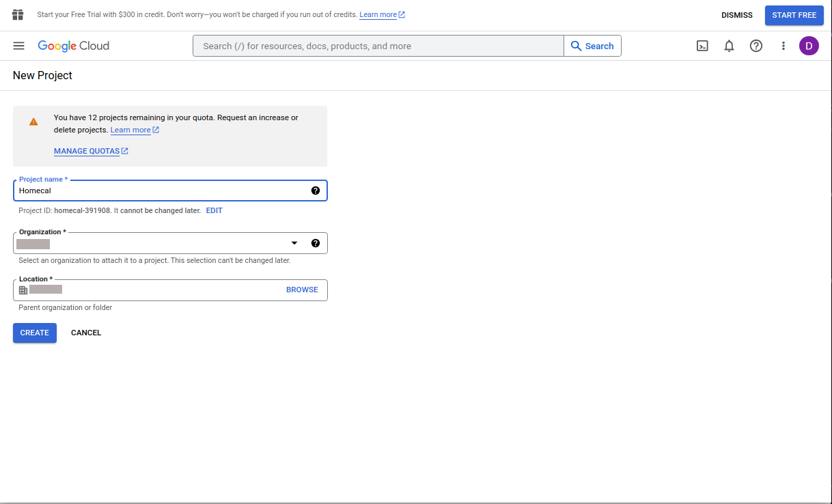
Task: Click the building icon in the Location field
Action: (22, 289)
